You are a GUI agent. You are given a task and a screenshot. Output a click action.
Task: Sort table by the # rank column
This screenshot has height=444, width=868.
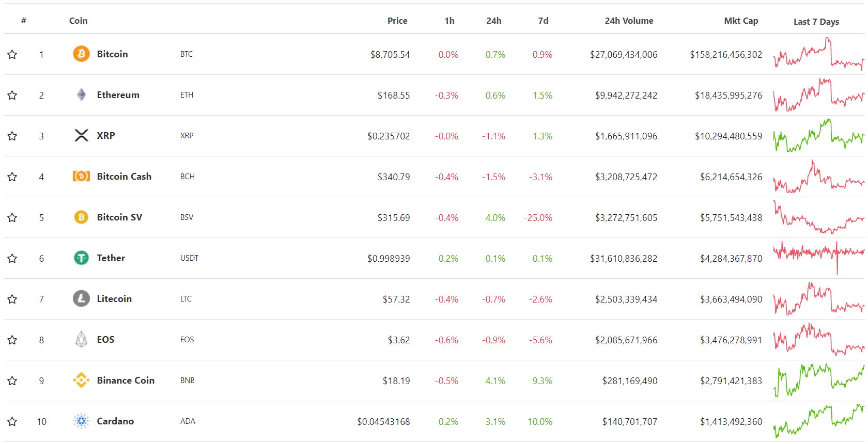pos(24,21)
